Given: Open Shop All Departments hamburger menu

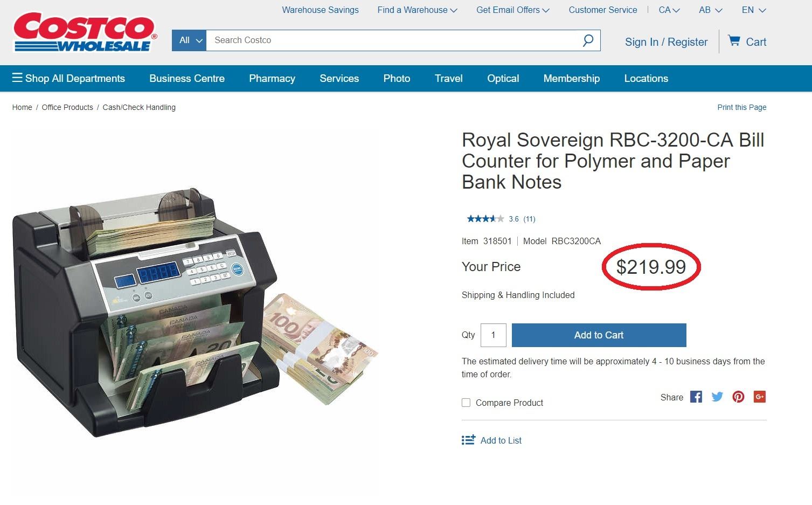Looking at the screenshot, I should point(17,78).
